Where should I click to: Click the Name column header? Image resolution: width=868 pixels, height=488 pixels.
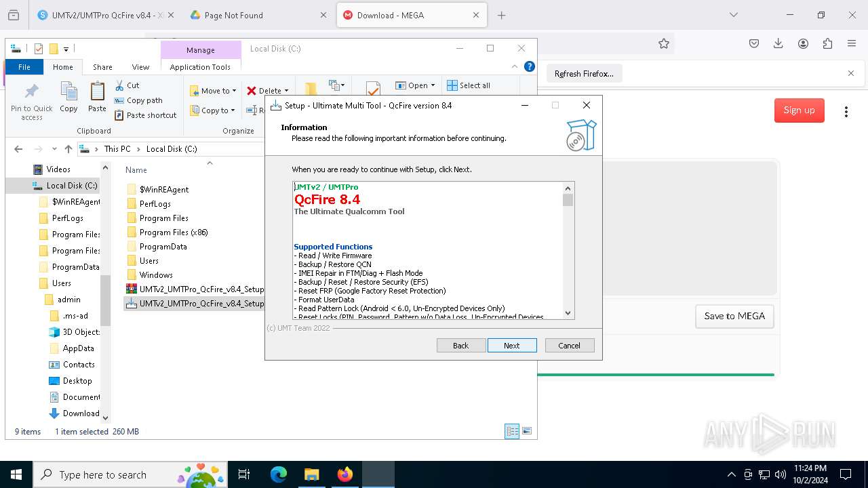click(136, 170)
